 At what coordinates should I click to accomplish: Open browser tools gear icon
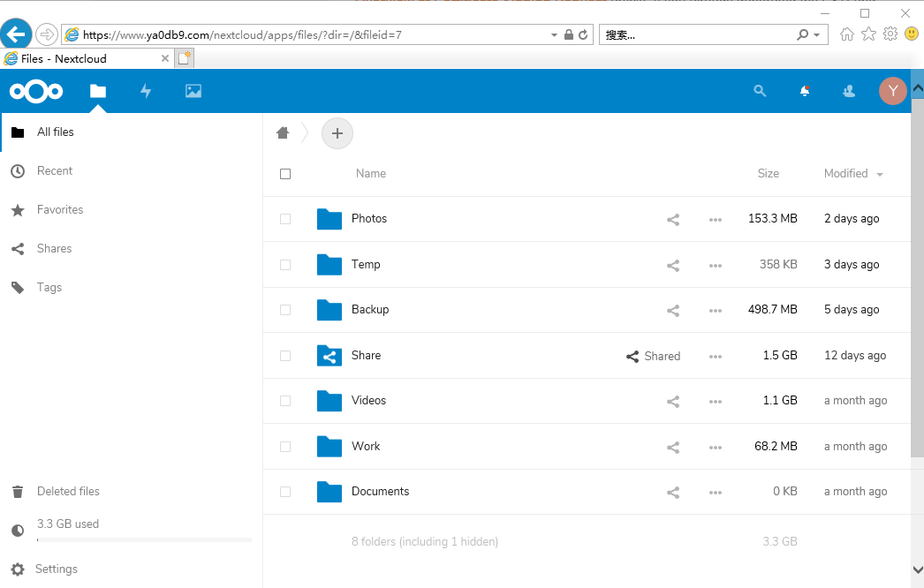pyautogui.click(x=890, y=34)
